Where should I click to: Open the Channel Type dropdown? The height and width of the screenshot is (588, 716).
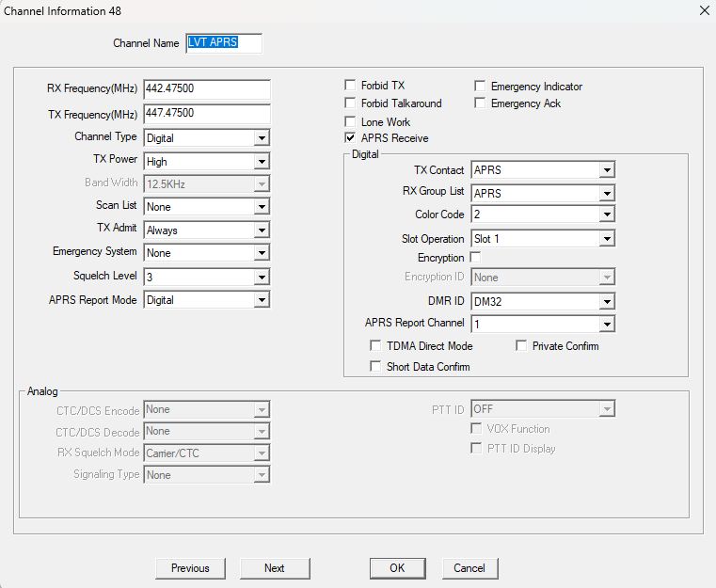[x=261, y=138]
